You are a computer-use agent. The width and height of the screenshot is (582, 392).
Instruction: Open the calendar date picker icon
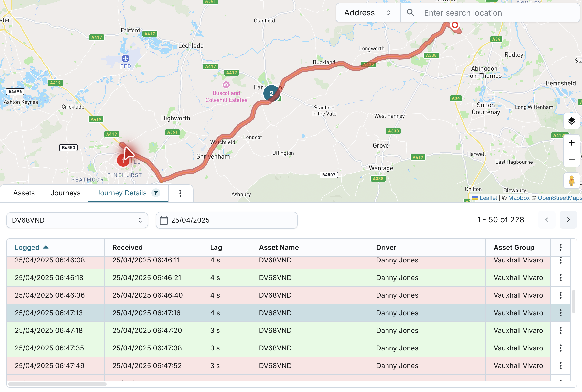point(164,220)
